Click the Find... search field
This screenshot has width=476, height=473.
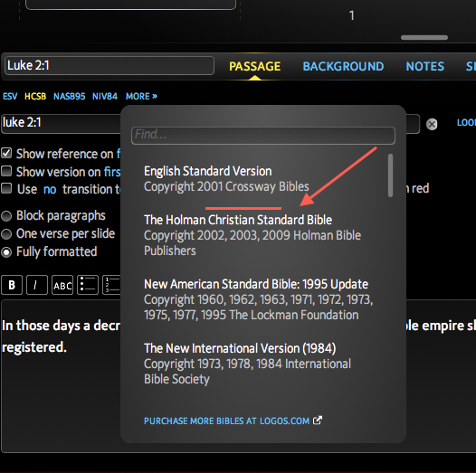point(263,136)
